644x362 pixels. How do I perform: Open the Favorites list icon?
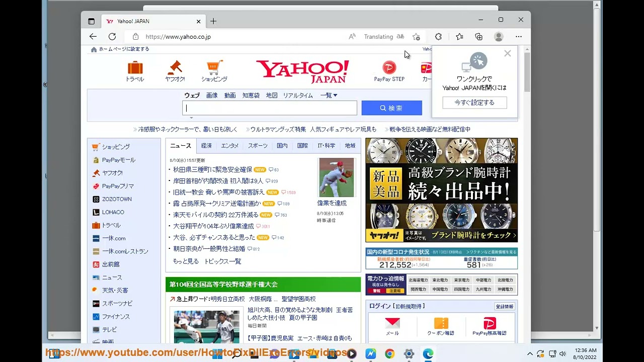(459, 37)
